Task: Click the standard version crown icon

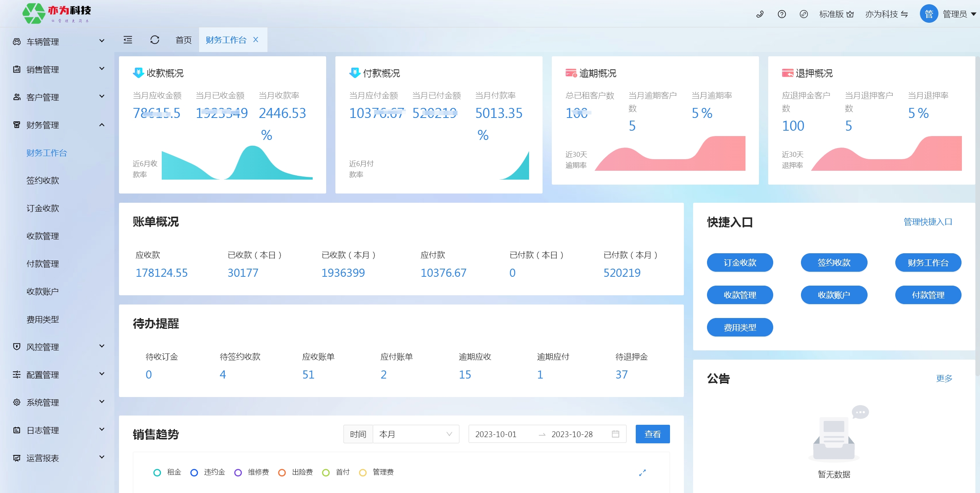Action: coord(850,14)
